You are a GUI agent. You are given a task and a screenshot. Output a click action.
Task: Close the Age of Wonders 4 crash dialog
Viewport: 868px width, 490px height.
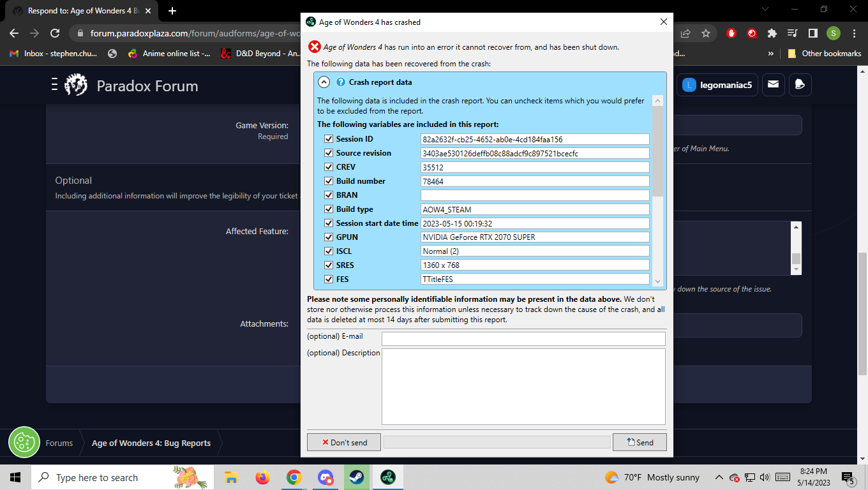click(x=663, y=22)
